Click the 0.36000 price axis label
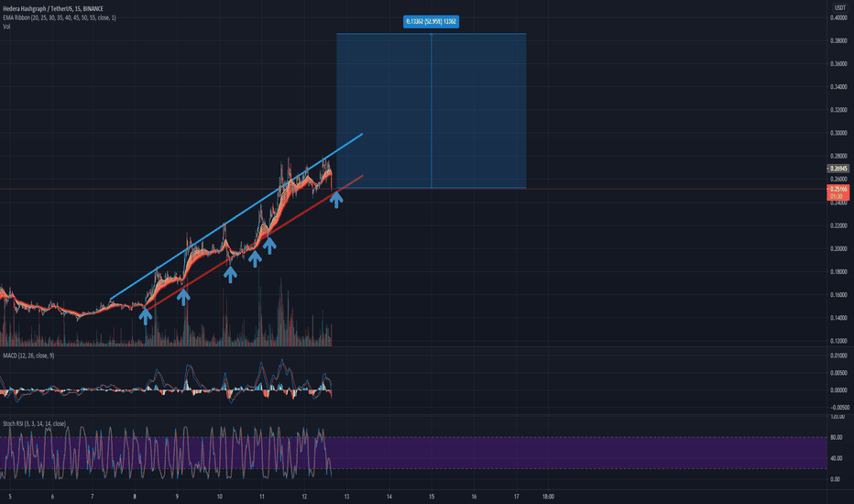Image resolution: width=854 pixels, height=504 pixels. point(838,64)
